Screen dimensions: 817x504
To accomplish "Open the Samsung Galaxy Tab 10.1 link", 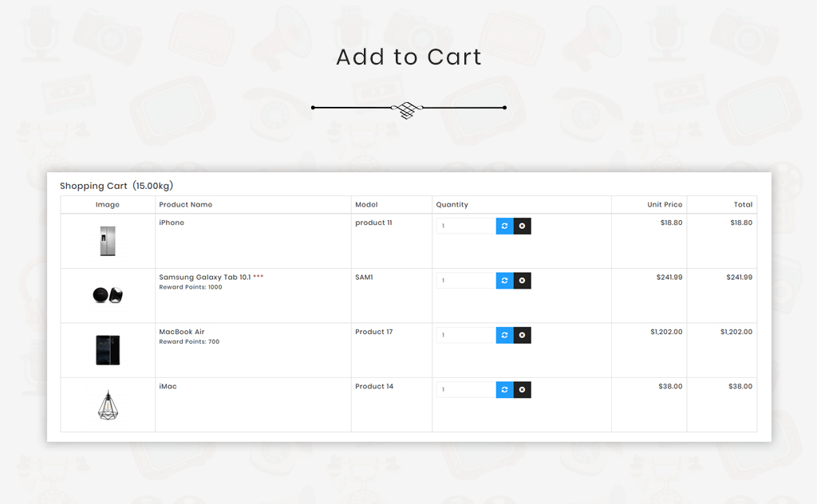I will [205, 277].
